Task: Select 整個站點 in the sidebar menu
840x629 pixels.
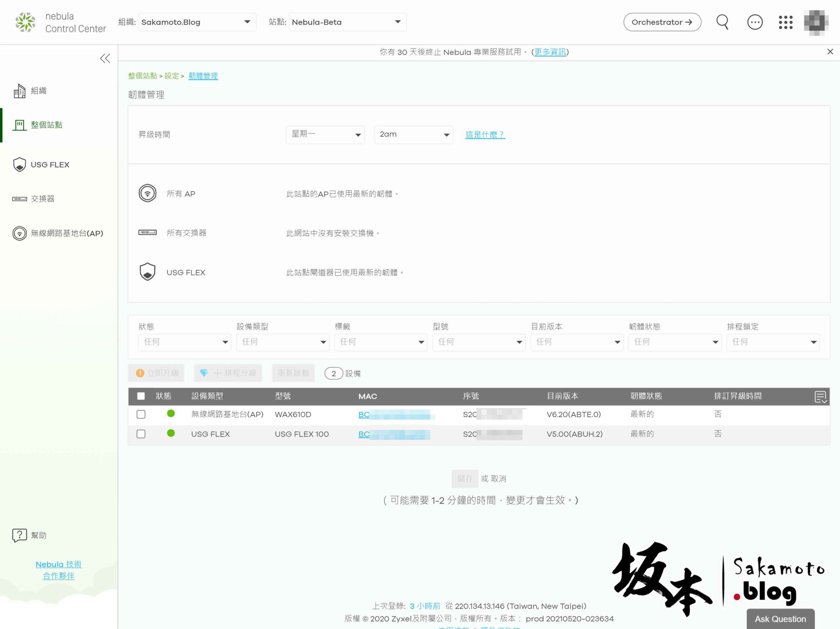Action: point(47,125)
